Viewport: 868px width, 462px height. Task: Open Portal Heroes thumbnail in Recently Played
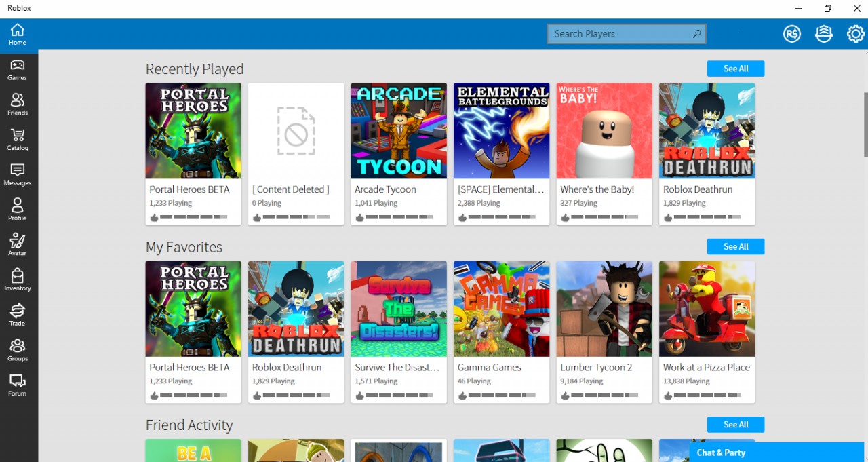[x=193, y=131]
